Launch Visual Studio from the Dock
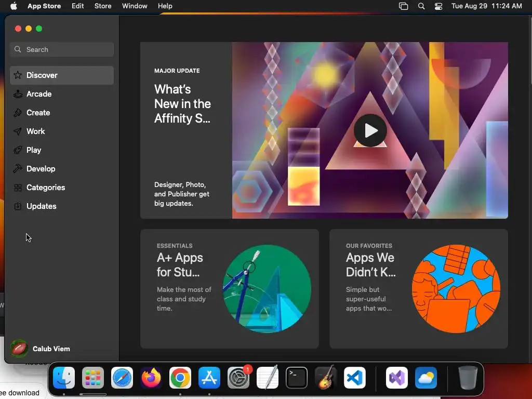The height and width of the screenshot is (399, 532). click(x=397, y=378)
